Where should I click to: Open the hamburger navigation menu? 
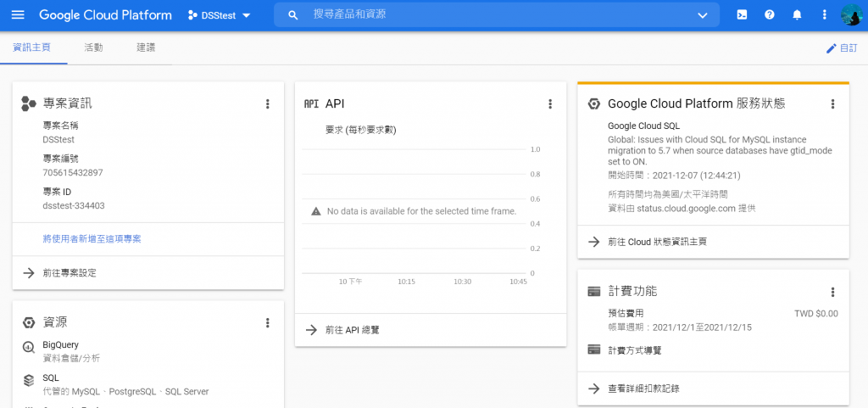tap(19, 15)
